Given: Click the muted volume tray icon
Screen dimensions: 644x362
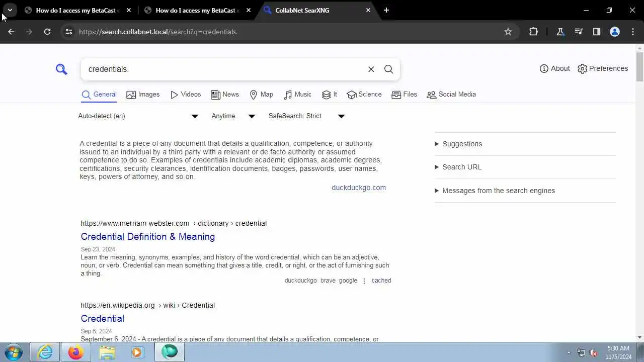Looking at the screenshot, I should [594, 353].
